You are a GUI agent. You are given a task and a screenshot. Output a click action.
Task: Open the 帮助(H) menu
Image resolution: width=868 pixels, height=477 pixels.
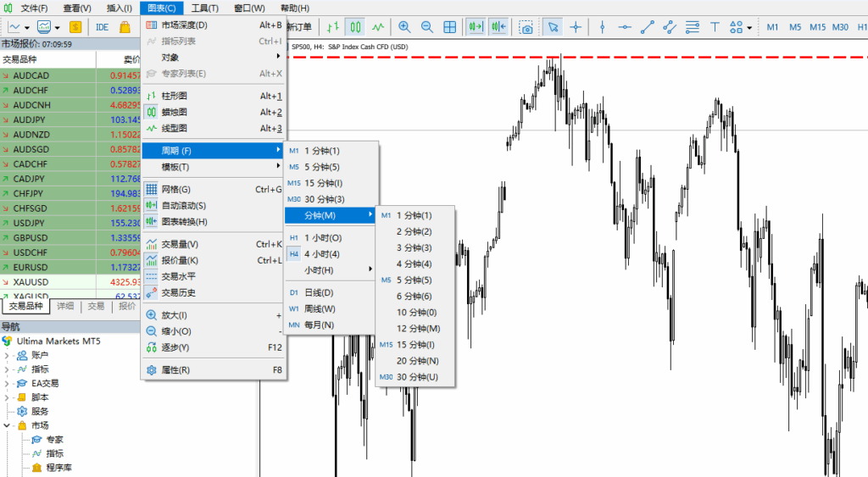coord(294,8)
